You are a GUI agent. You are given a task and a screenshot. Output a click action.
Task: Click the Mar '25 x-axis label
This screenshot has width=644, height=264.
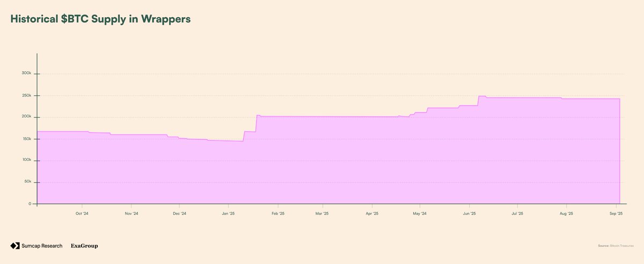(323, 214)
